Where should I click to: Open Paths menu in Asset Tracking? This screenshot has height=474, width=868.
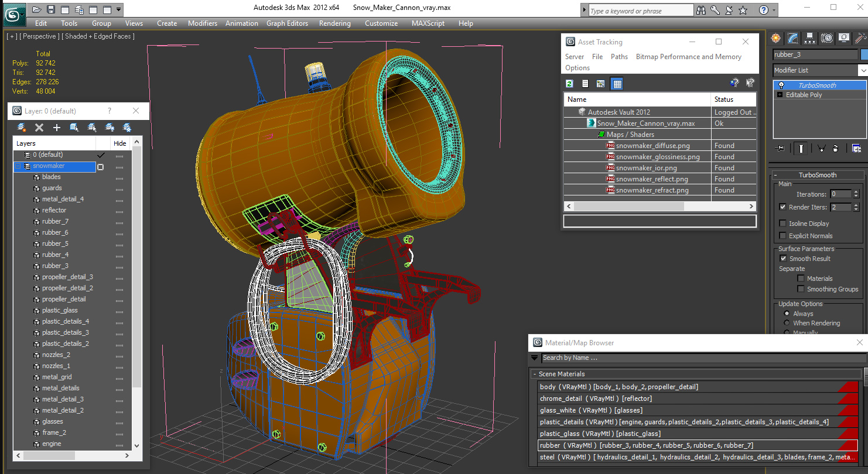click(x=619, y=57)
